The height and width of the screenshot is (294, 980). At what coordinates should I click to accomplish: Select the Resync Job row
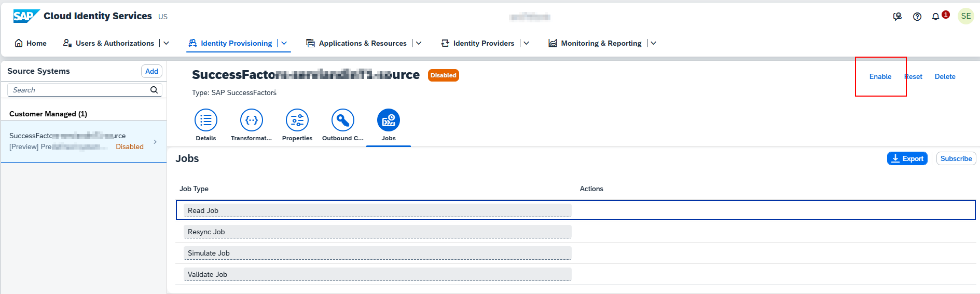click(576, 232)
